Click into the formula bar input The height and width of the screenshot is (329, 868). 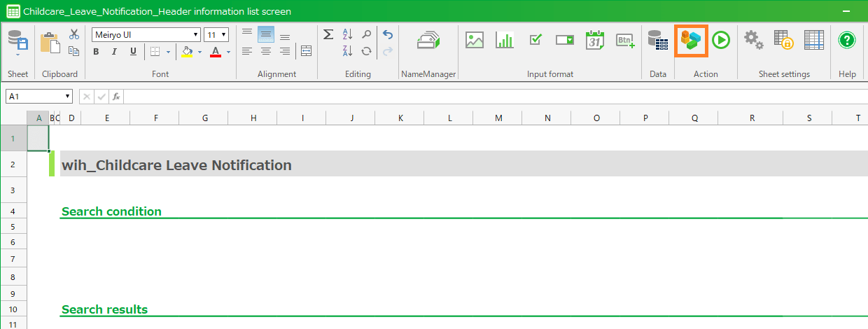click(490, 97)
